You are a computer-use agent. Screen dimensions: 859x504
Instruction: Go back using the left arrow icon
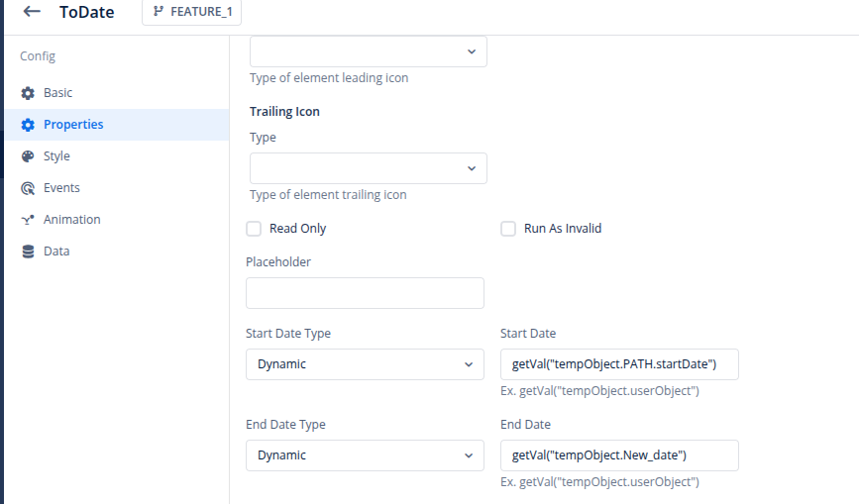pos(32,11)
